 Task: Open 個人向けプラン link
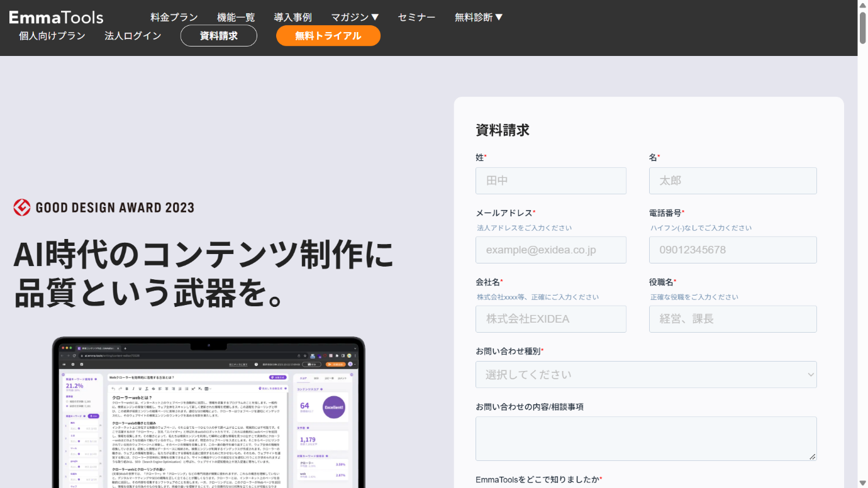tap(52, 36)
